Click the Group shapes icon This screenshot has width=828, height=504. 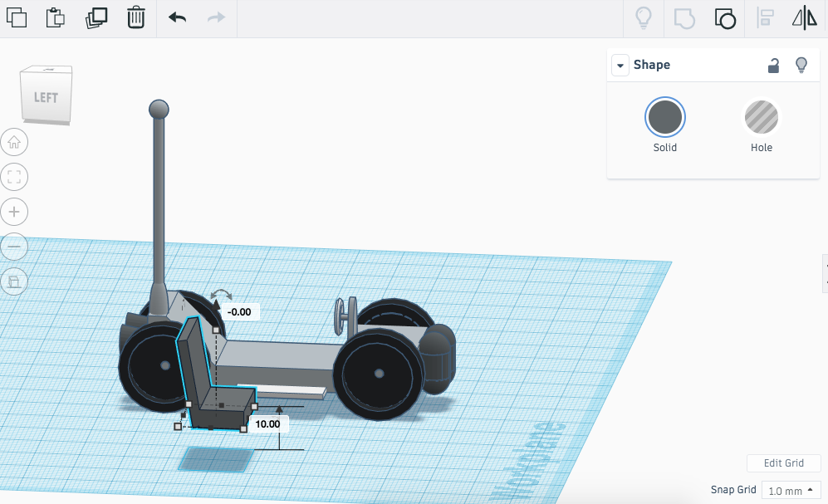[x=684, y=18]
